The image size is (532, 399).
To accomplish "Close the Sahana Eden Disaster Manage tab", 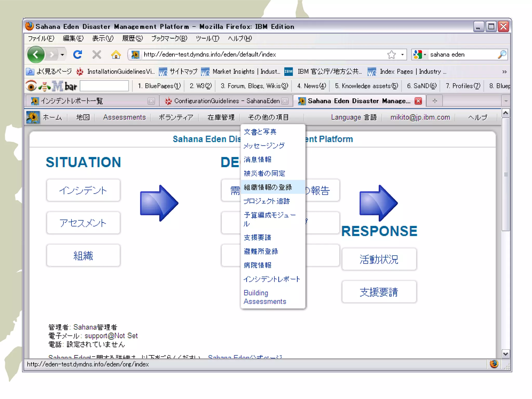I will click(x=418, y=101).
